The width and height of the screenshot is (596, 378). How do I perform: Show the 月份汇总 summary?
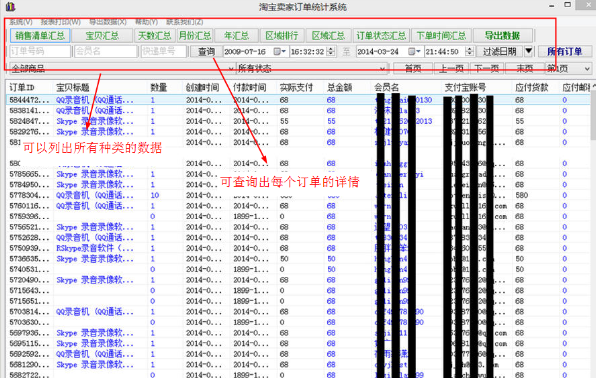(195, 36)
